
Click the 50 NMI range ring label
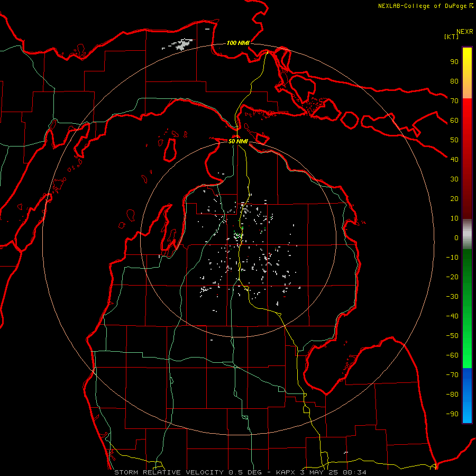tap(238, 141)
